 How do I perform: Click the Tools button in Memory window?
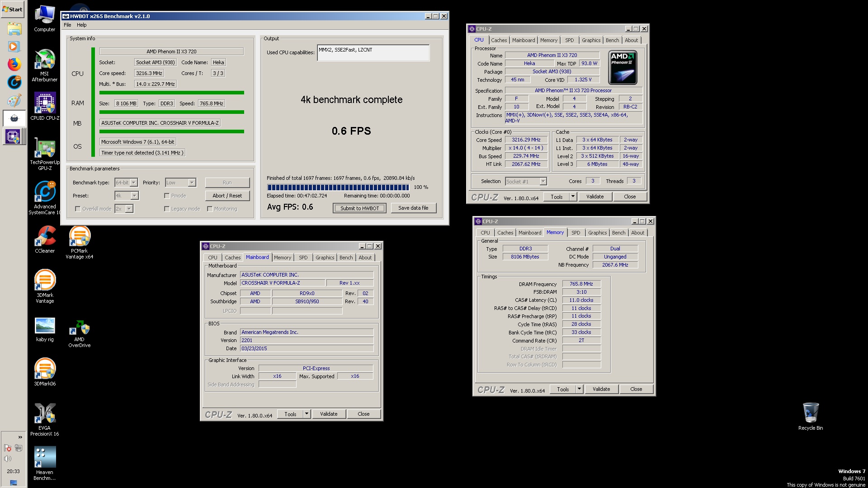click(563, 389)
